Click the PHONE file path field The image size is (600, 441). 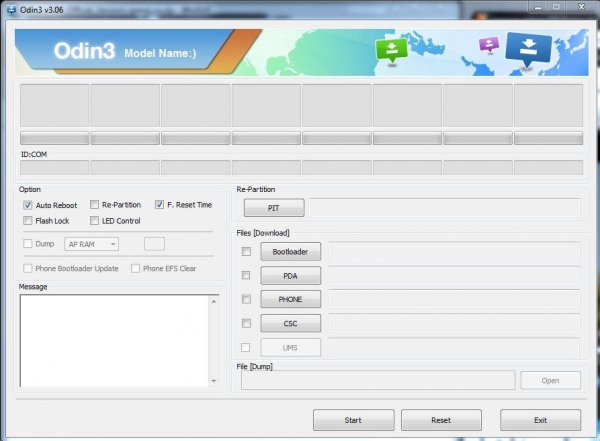point(454,299)
